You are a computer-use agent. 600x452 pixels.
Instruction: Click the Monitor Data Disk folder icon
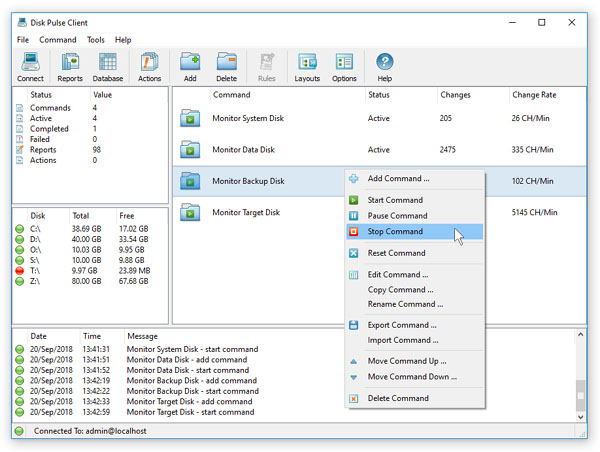190,149
